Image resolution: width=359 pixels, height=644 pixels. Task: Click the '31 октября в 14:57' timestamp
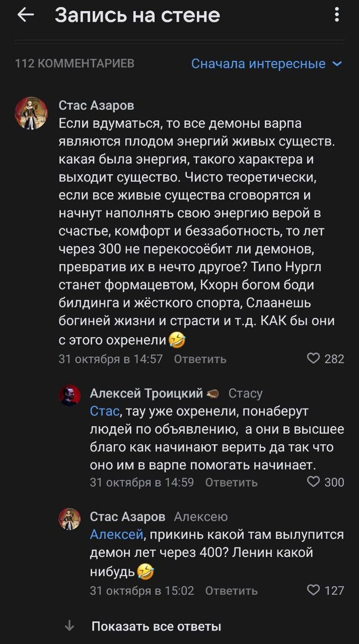tap(111, 359)
